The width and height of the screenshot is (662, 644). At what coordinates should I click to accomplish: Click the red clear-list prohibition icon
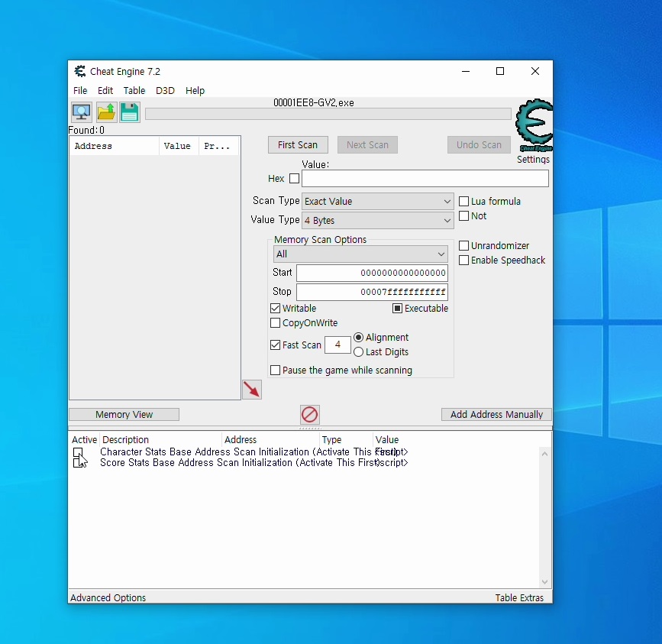(309, 414)
